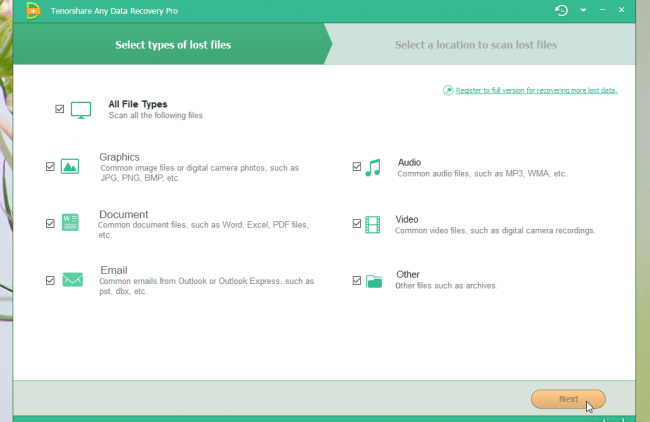Viewport: 650px width, 422px height.
Task: Click the history clock icon in title bar
Action: (x=562, y=10)
